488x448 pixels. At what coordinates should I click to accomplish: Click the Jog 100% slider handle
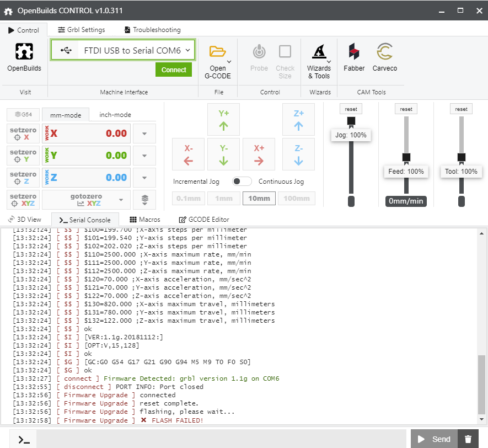[x=351, y=121]
